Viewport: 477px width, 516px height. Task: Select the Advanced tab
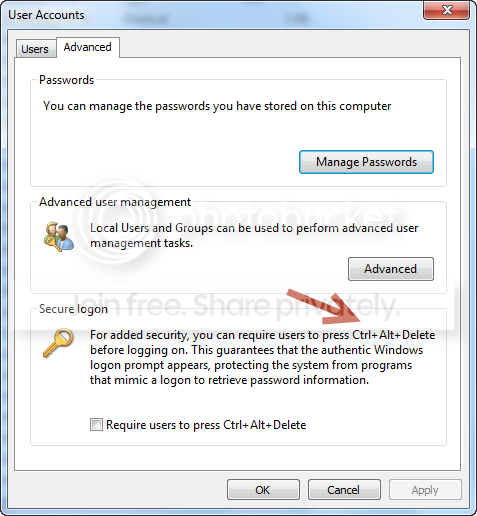click(88, 47)
